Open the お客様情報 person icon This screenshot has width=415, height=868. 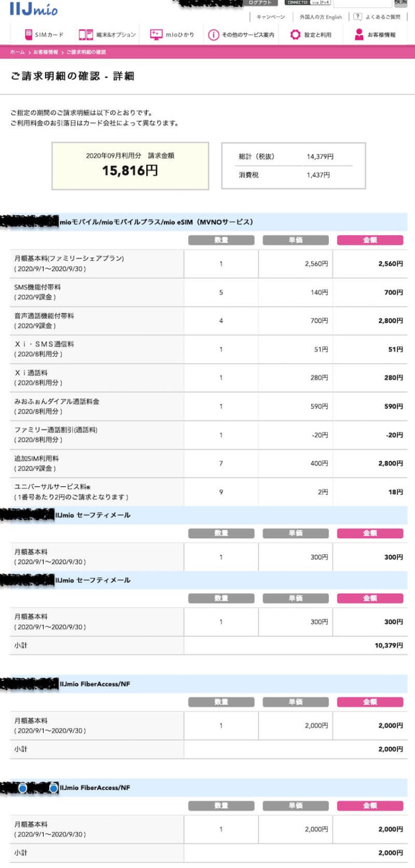[359, 34]
